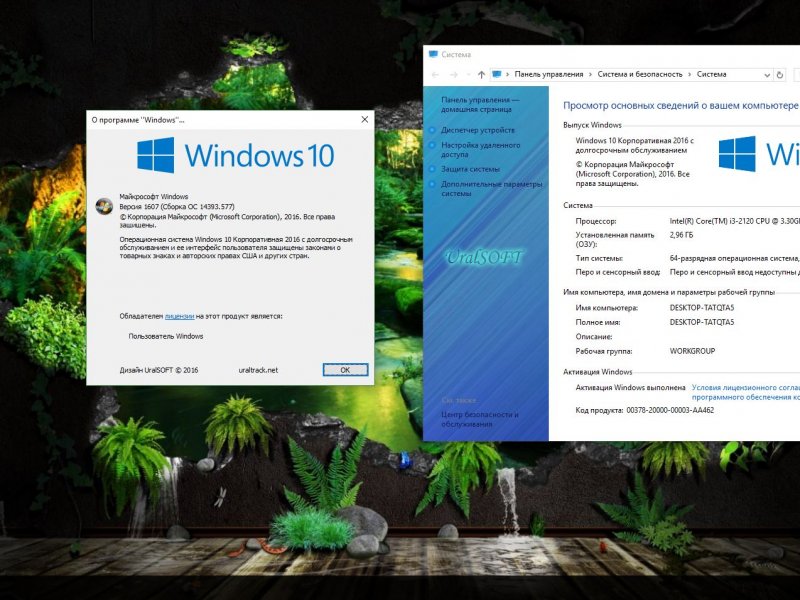Click OK in the About Windows dialog
The image size is (800, 600).
pos(345,370)
